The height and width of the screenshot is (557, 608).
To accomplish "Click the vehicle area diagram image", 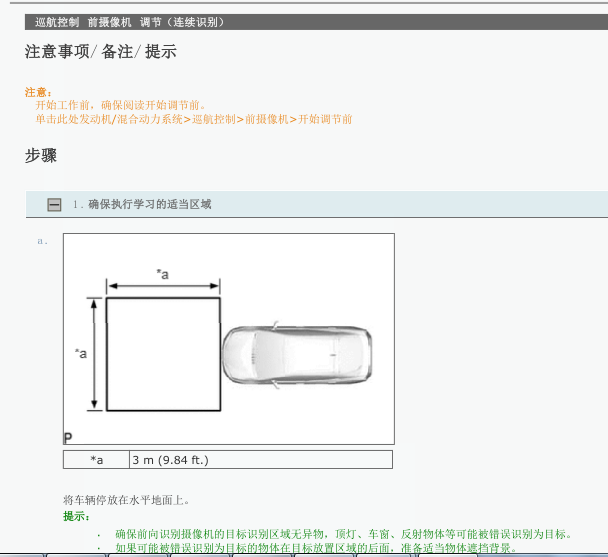I will click(x=229, y=339).
